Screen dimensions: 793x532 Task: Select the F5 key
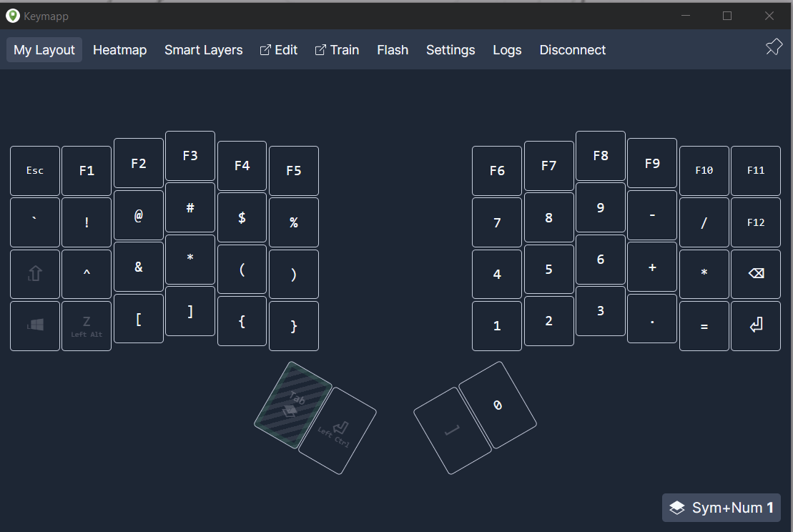click(x=294, y=170)
